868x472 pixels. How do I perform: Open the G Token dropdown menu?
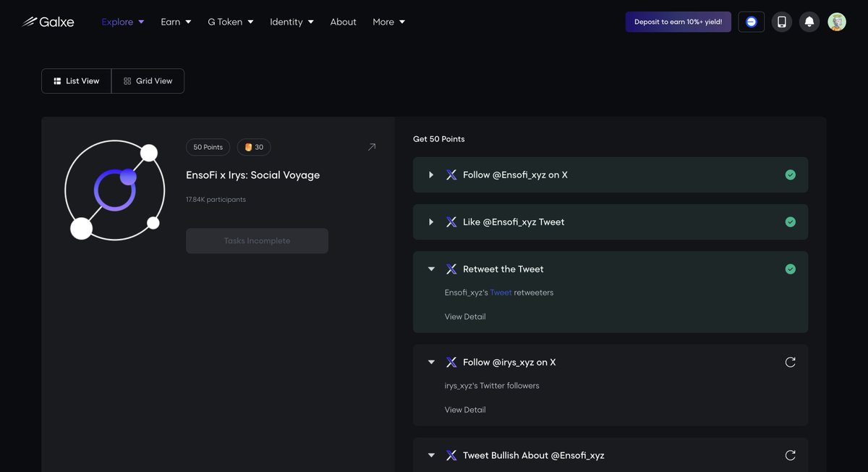tap(231, 22)
